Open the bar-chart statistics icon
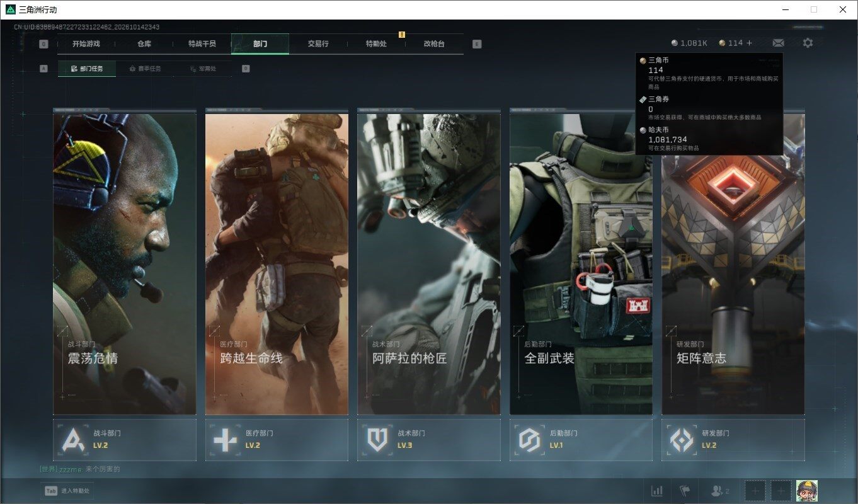The image size is (858, 504). coord(657,491)
